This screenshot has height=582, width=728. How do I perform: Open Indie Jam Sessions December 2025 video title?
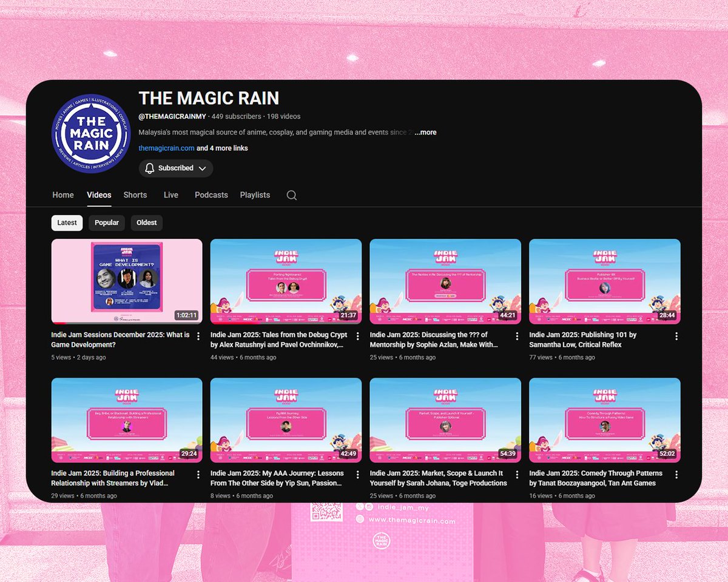(x=120, y=339)
